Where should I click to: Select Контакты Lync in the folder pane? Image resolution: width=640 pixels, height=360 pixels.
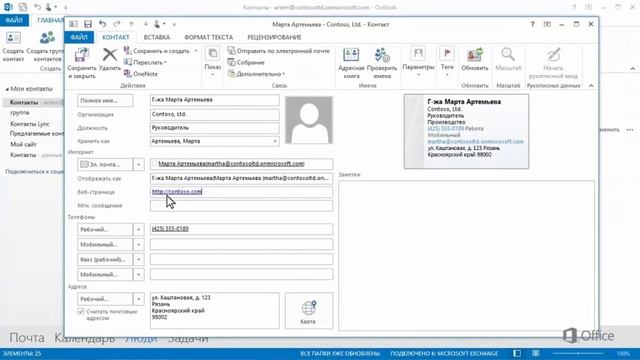(x=29, y=124)
